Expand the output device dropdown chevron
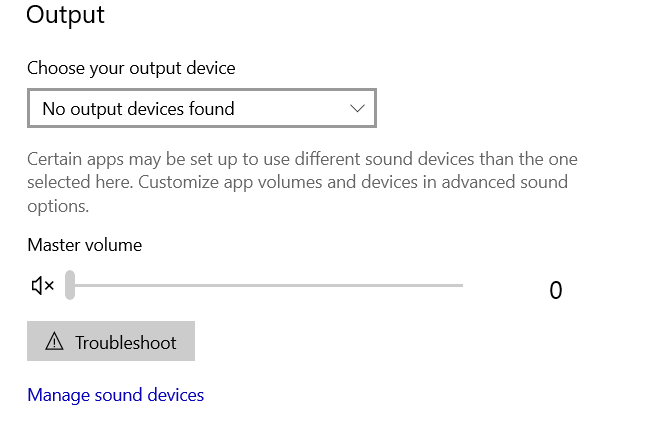657x436 pixels. coord(358,109)
